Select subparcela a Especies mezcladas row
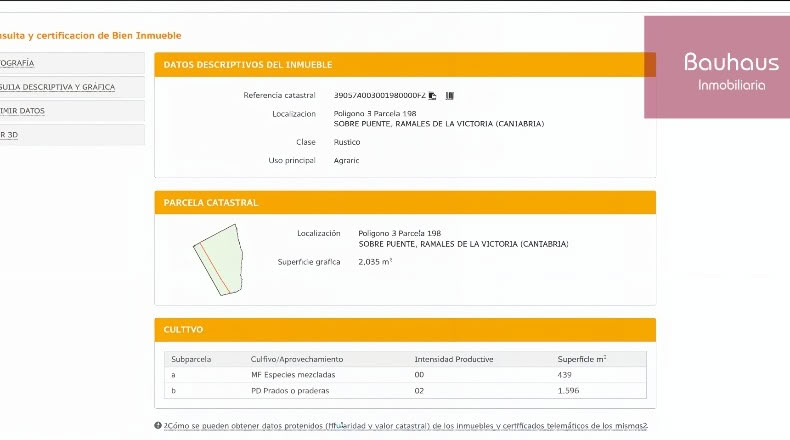 pos(405,374)
